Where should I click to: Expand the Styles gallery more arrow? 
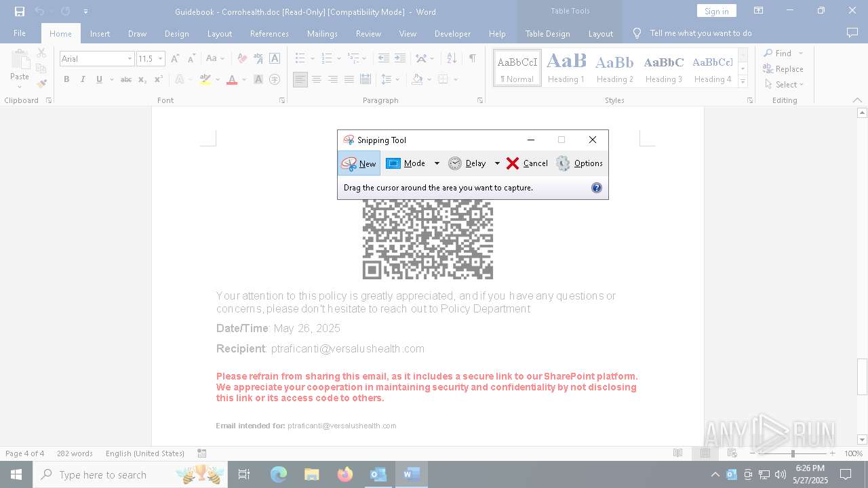pos(743,81)
